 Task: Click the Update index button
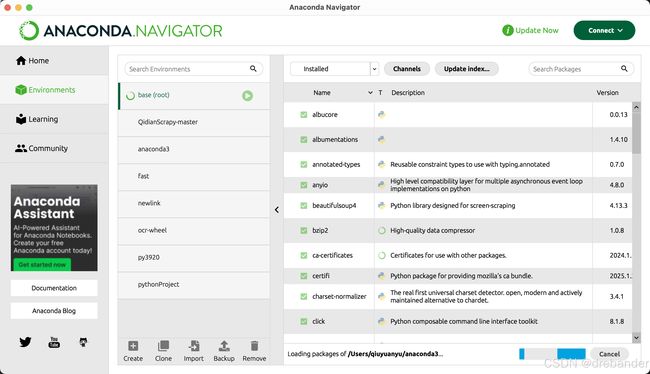pos(466,69)
